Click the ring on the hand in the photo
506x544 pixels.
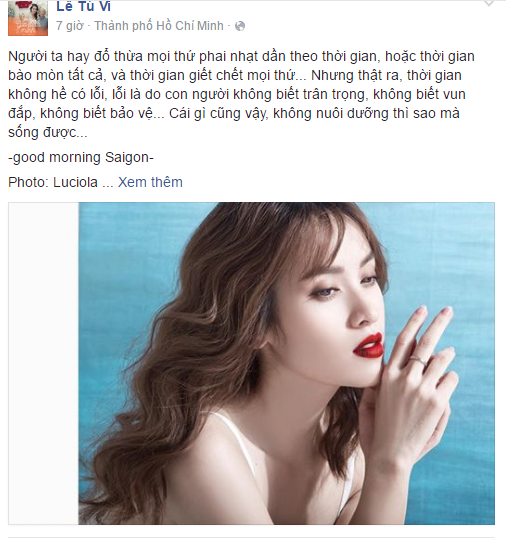pyautogui.click(x=418, y=360)
